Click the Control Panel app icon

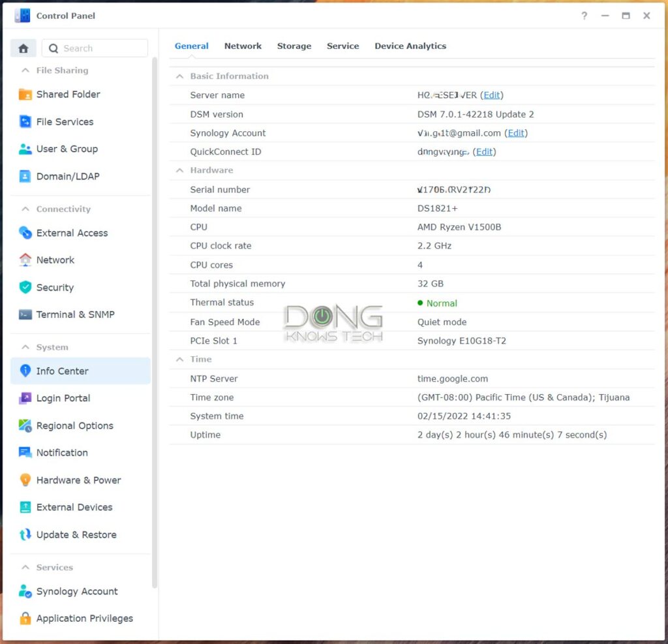coord(22,16)
